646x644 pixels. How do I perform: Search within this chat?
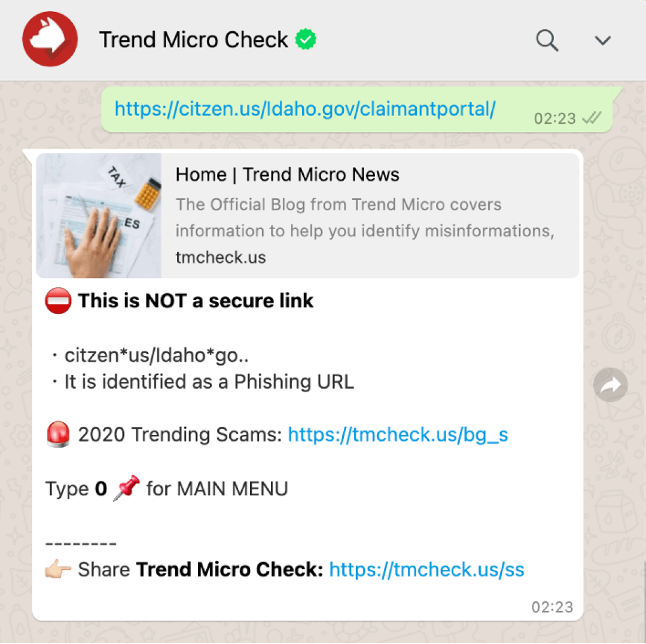click(x=547, y=40)
